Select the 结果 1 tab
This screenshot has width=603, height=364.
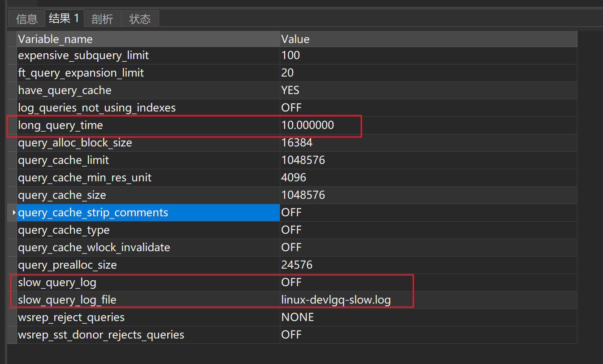coord(64,18)
